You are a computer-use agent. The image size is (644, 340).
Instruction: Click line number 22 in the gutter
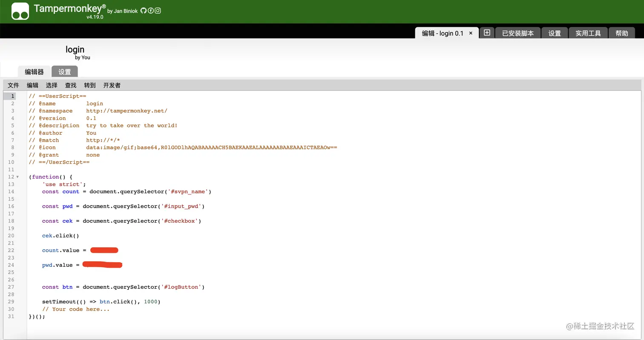click(x=11, y=250)
